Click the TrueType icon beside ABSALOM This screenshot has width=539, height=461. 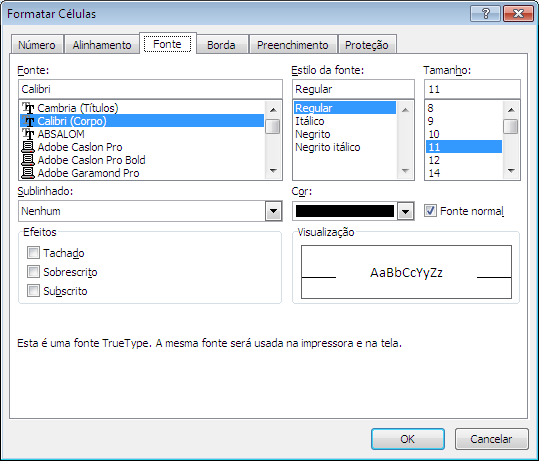coord(28,134)
